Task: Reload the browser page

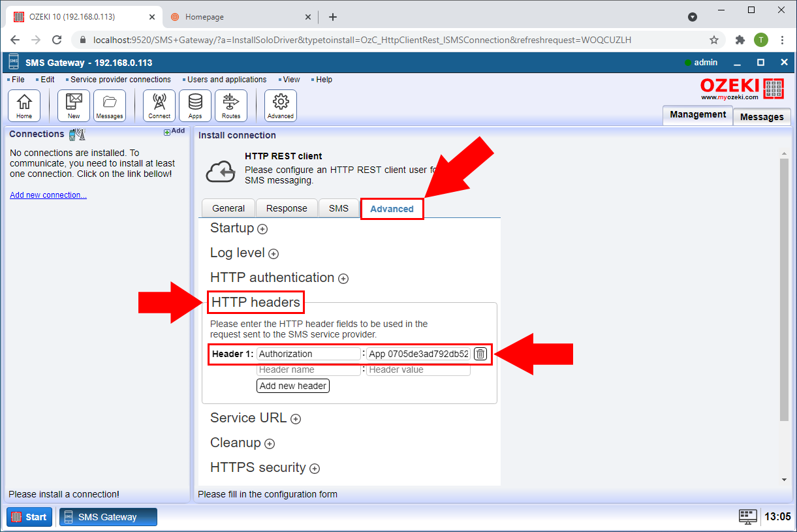Action: [x=57, y=40]
